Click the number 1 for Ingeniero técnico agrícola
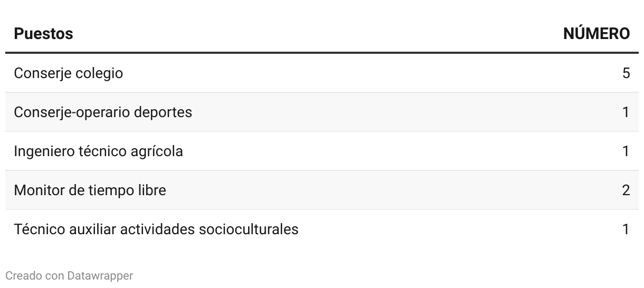Image resolution: width=644 pixels, height=288 pixels. click(x=626, y=151)
